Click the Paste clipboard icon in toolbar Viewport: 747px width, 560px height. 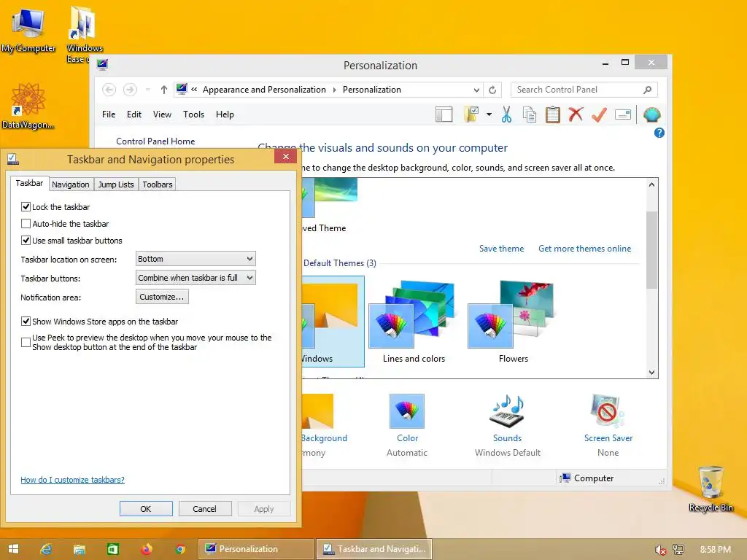[x=553, y=114]
